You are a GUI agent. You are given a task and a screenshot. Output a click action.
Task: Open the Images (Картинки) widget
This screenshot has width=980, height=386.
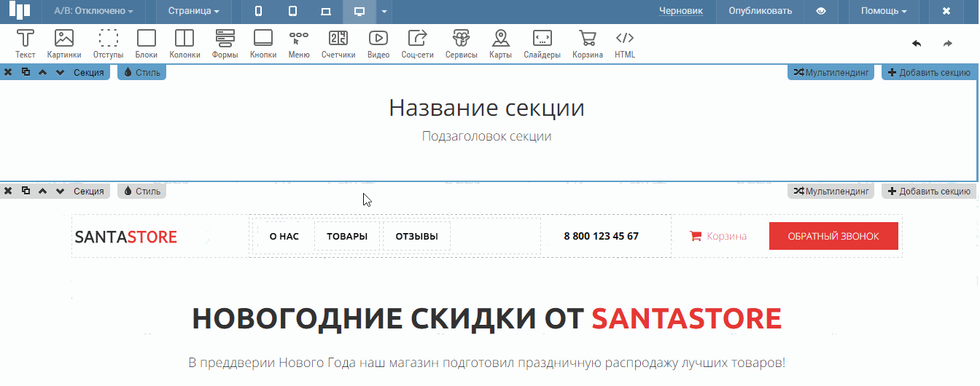[64, 44]
